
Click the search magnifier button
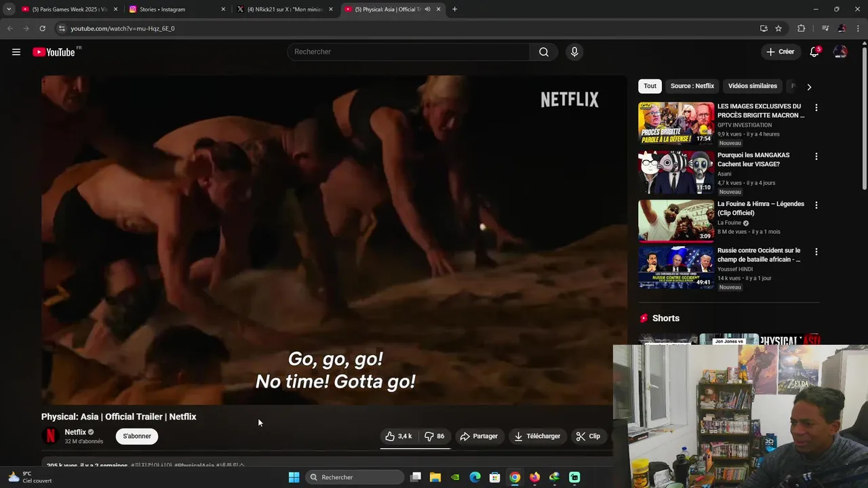pyautogui.click(x=544, y=52)
